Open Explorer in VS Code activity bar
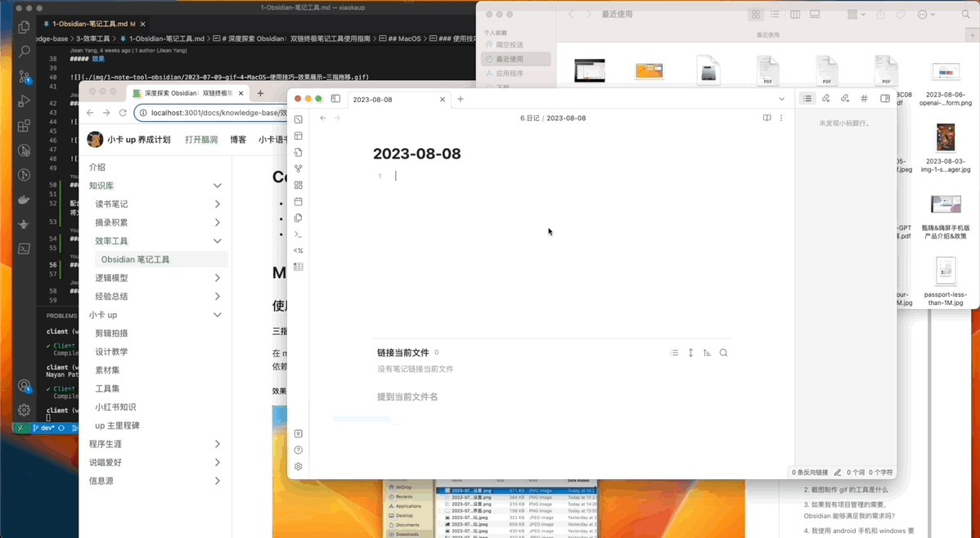The height and width of the screenshot is (538, 980). tap(25, 27)
